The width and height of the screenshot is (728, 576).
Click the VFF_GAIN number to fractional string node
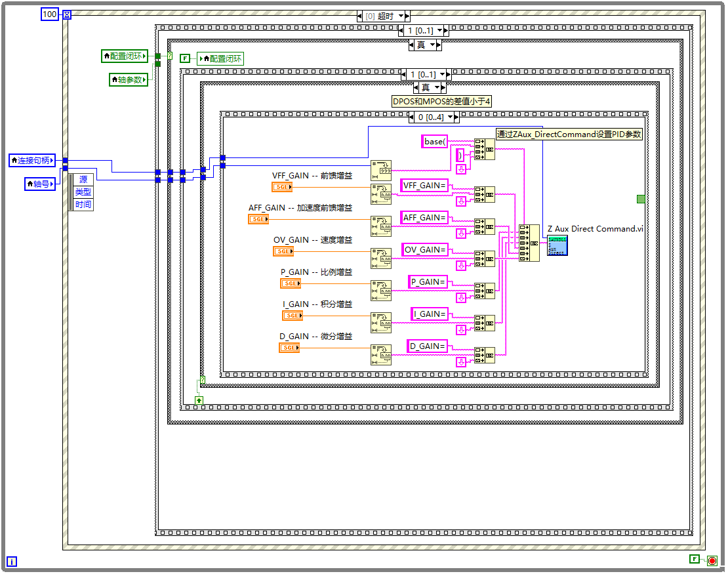[381, 194]
